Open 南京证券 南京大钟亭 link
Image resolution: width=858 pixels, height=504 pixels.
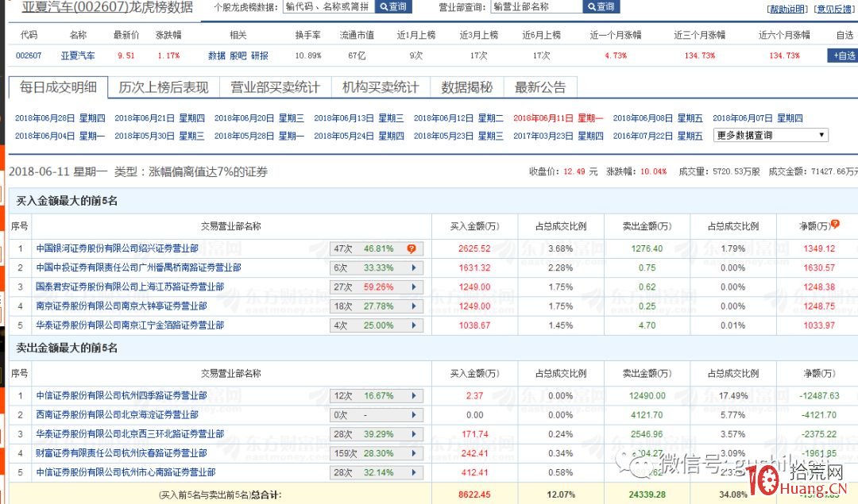coord(122,306)
